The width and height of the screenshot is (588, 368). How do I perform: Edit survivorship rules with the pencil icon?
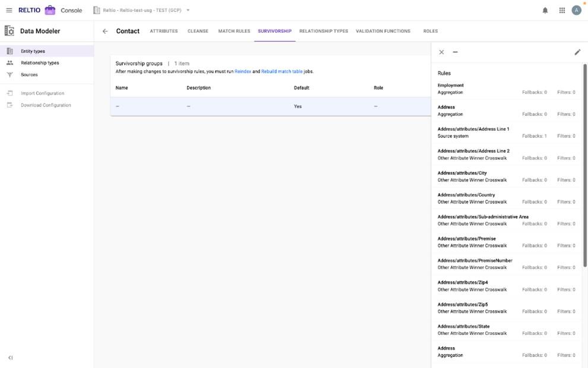point(577,52)
